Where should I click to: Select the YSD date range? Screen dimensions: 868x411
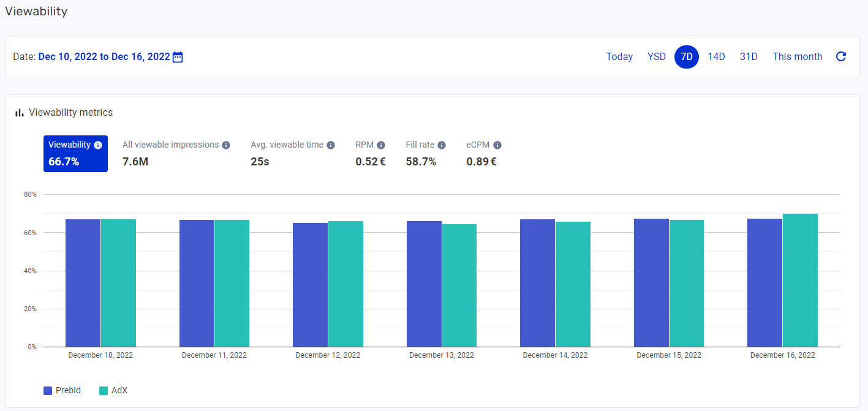(x=656, y=56)
